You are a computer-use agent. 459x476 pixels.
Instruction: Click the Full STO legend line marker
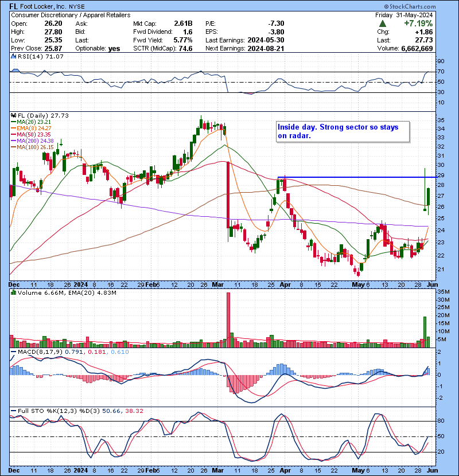coord(13,411)
